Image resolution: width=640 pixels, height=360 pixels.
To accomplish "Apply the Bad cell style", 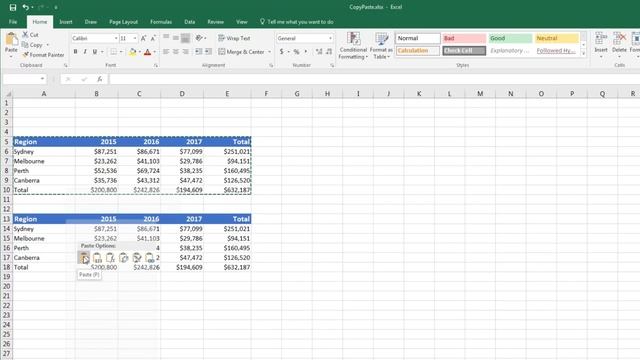I will [464, 38].
